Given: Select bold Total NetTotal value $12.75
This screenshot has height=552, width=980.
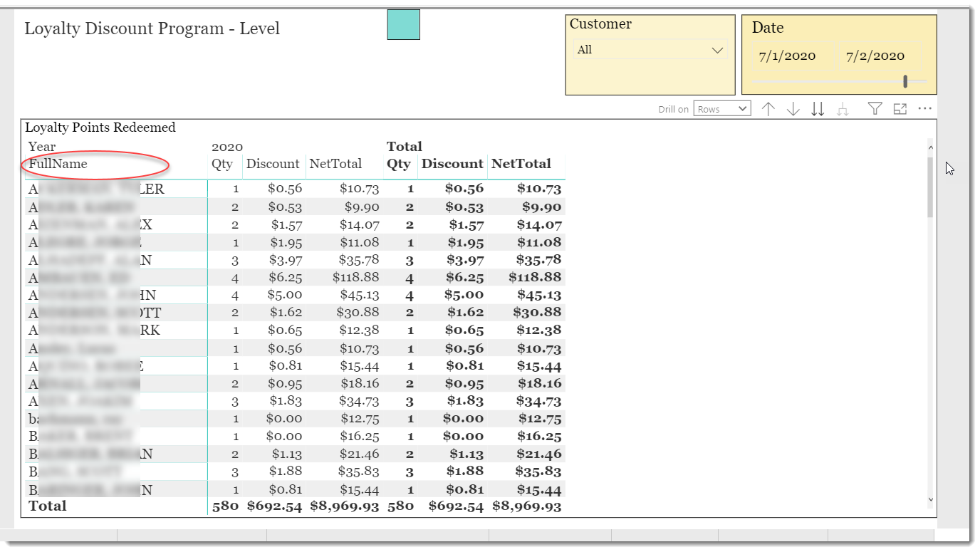Looking at the screenshot, I should (539, 419).
